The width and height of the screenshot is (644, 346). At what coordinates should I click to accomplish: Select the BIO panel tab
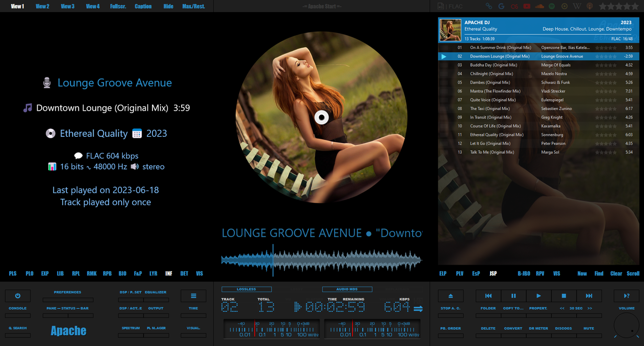pyautogui.click(x=122, y=274)
